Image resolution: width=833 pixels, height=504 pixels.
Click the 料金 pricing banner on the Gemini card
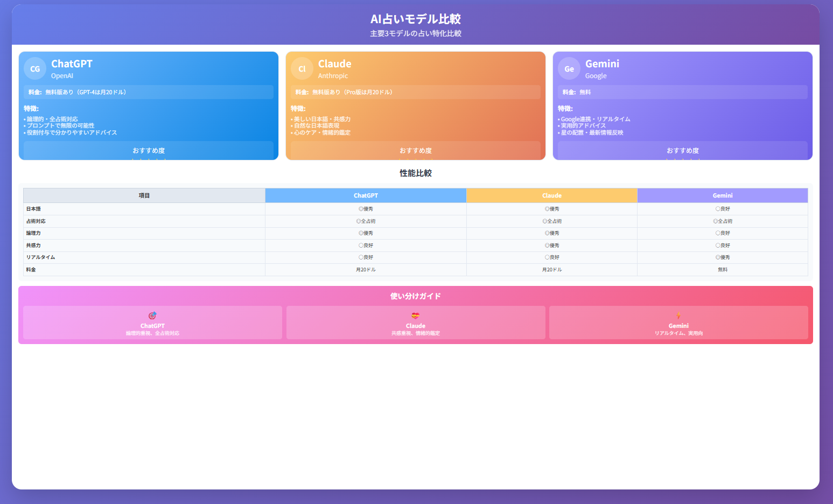pos(682,92)
